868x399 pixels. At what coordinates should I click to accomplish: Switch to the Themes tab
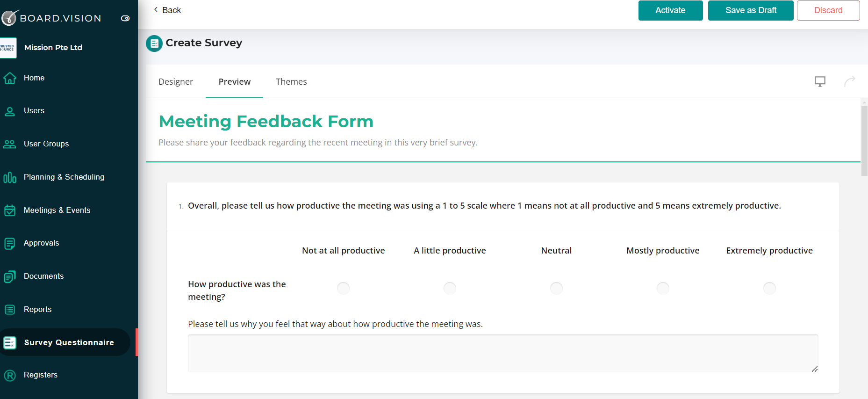[x=291, y=82]
